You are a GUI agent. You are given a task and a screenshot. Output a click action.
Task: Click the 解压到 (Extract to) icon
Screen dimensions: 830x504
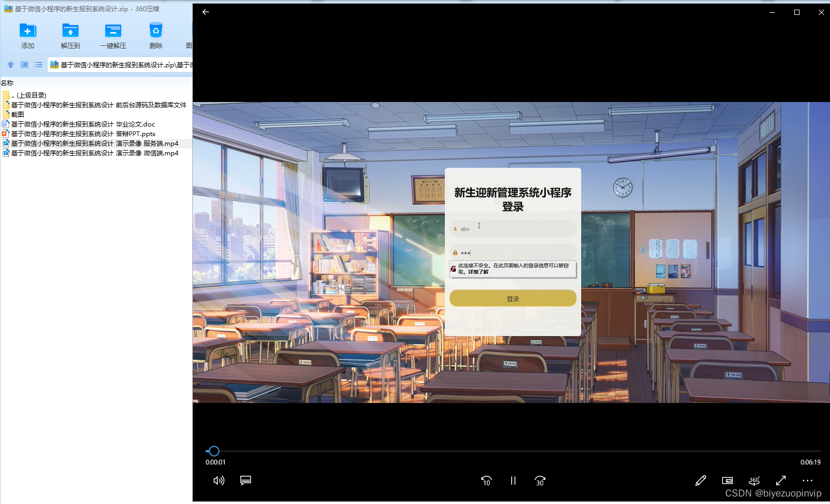tap(70, 30)
